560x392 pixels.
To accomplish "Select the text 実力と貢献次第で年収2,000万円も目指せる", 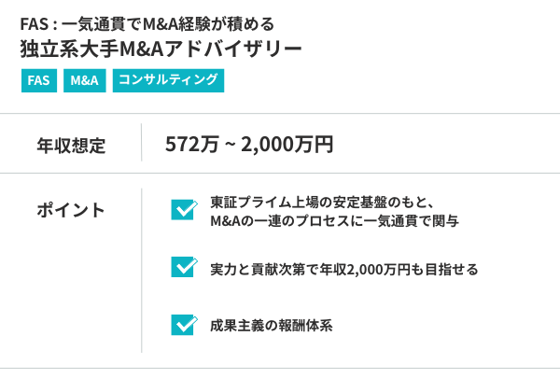I will (x=344, y=270).
